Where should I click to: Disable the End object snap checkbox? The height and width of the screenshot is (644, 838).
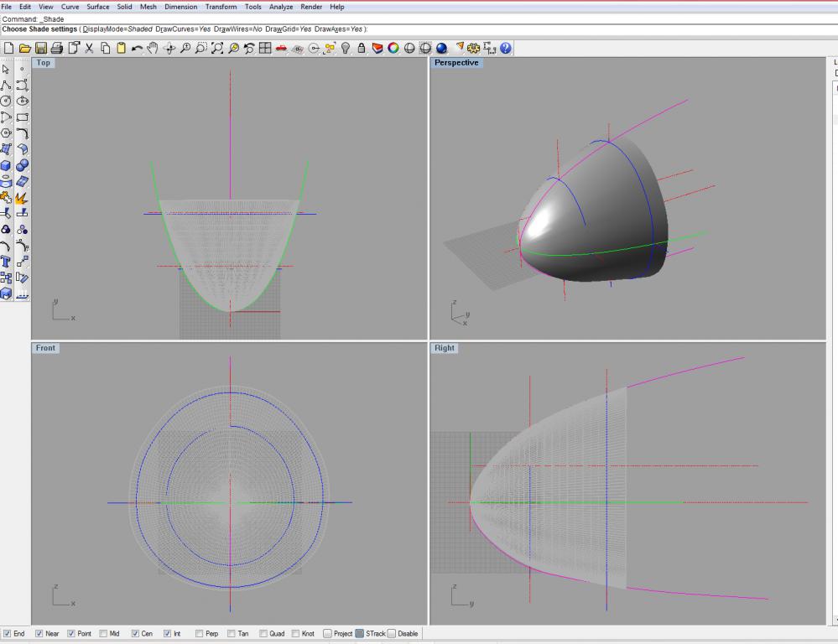coord(8,634)
